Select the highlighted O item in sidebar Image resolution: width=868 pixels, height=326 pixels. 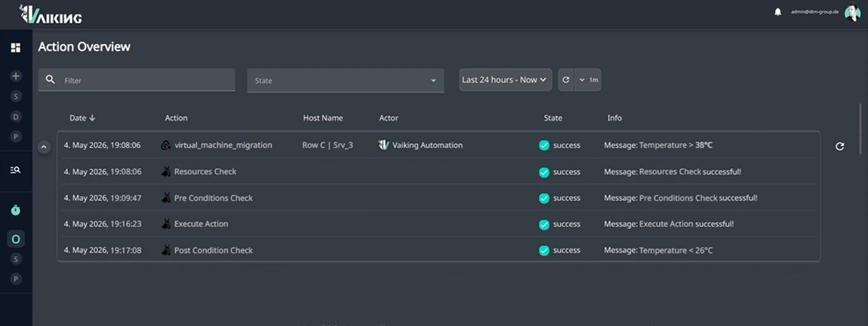tap(16, 239)
